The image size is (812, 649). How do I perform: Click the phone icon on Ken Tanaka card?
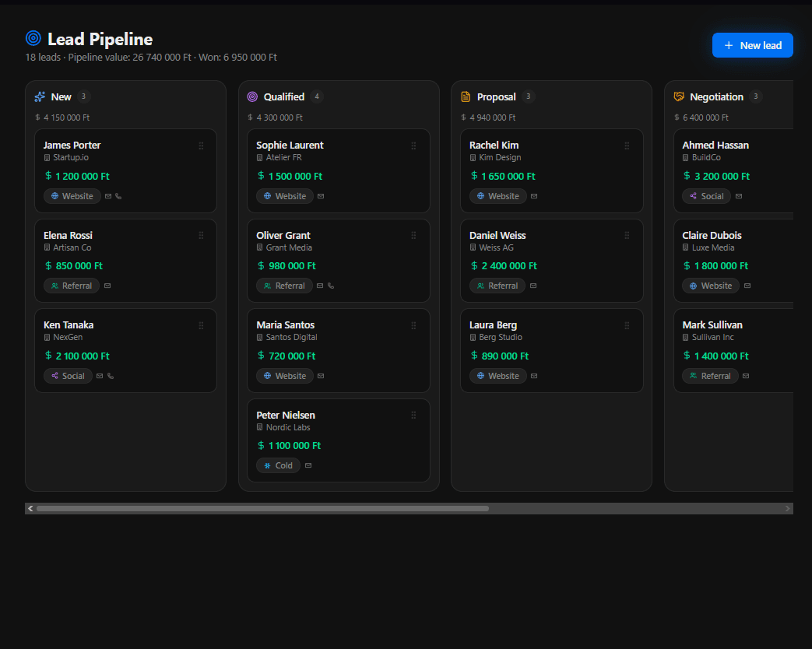(x=111, y=377)
